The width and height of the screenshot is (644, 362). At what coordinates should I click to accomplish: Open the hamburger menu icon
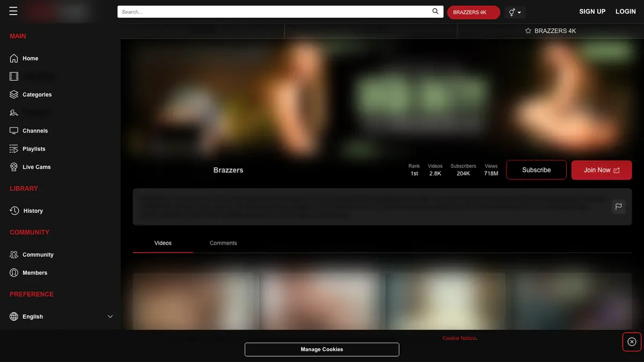(13, 11)
